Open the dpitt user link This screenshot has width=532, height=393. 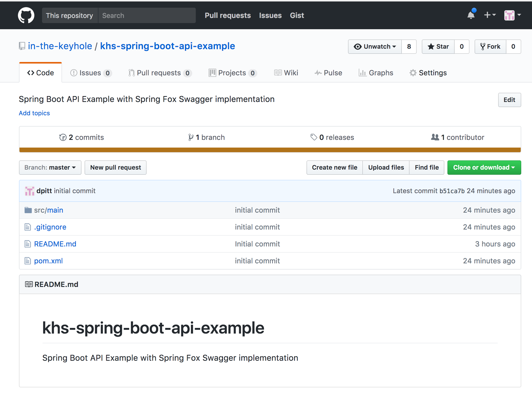44,191
